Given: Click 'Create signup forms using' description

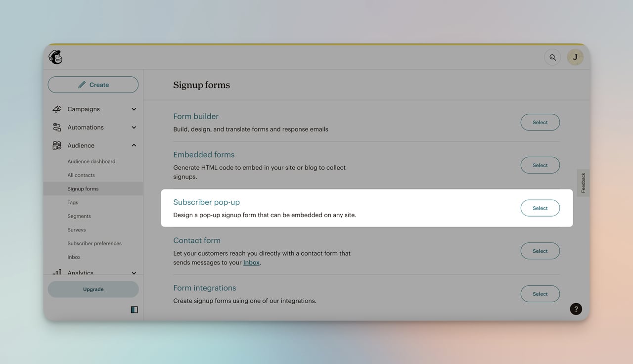Looking at the screenshot, I should [245, 301].
